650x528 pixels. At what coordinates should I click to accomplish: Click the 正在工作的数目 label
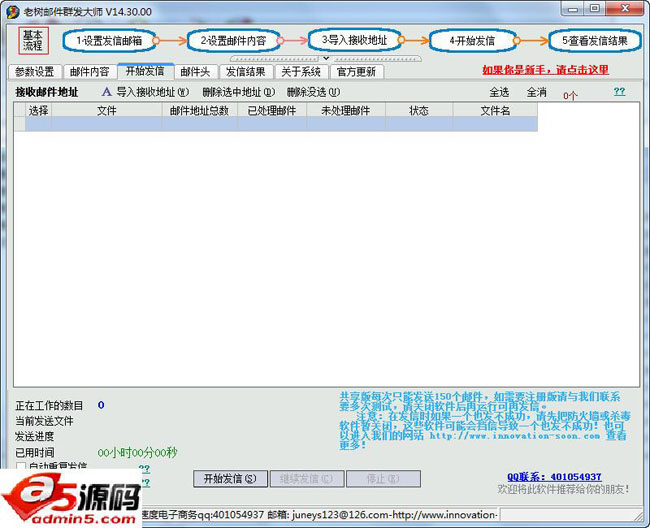click(49, 405)
